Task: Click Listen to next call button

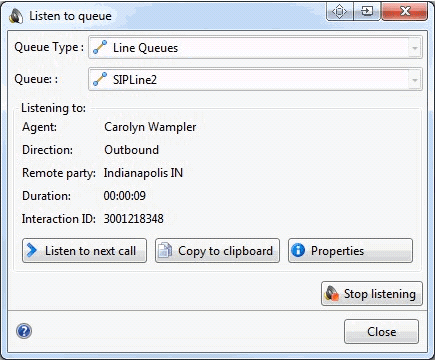Action: [84, 251]
